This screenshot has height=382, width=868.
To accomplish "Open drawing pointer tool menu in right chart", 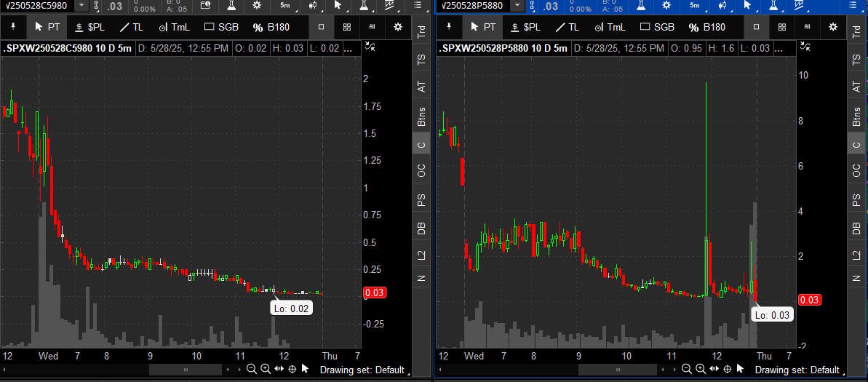I will (749, 5).
